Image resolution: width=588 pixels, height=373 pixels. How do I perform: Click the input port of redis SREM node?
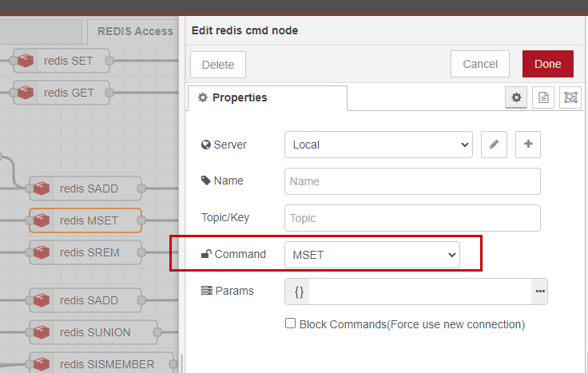(x=30, y=252)
